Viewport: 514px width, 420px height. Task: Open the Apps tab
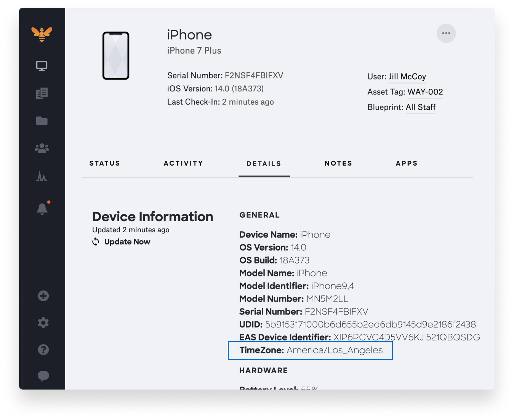406,163
